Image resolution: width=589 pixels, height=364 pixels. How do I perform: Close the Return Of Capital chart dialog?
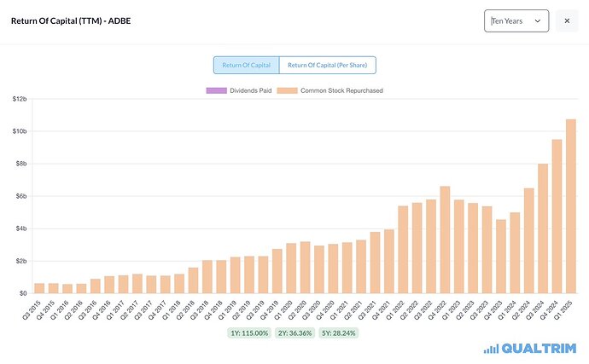[567, 21]
